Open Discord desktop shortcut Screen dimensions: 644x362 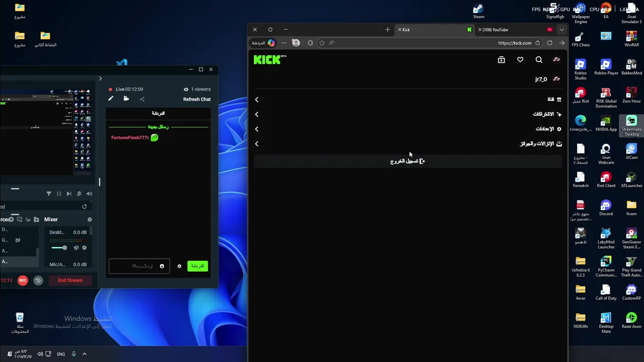click(606, 208)
